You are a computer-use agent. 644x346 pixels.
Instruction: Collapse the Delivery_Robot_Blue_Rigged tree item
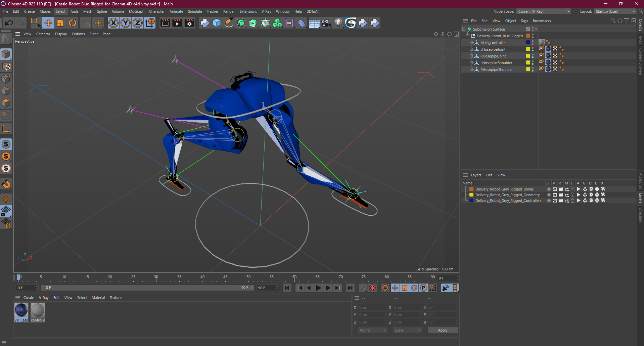coord(467,36)
